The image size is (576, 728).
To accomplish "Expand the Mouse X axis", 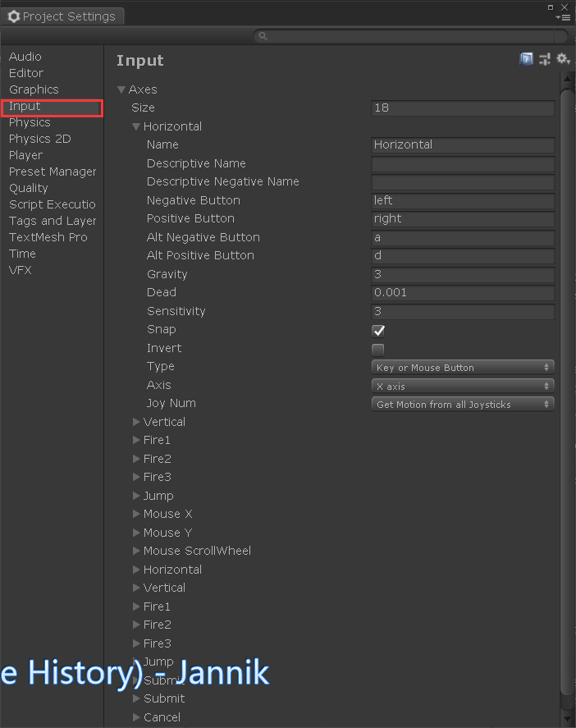I will [136, 514].
